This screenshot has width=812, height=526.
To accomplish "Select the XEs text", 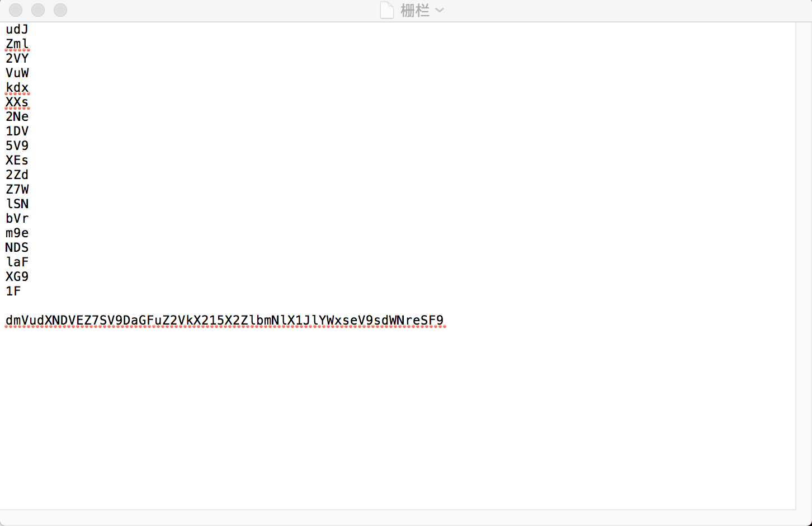I will [17, 160].
